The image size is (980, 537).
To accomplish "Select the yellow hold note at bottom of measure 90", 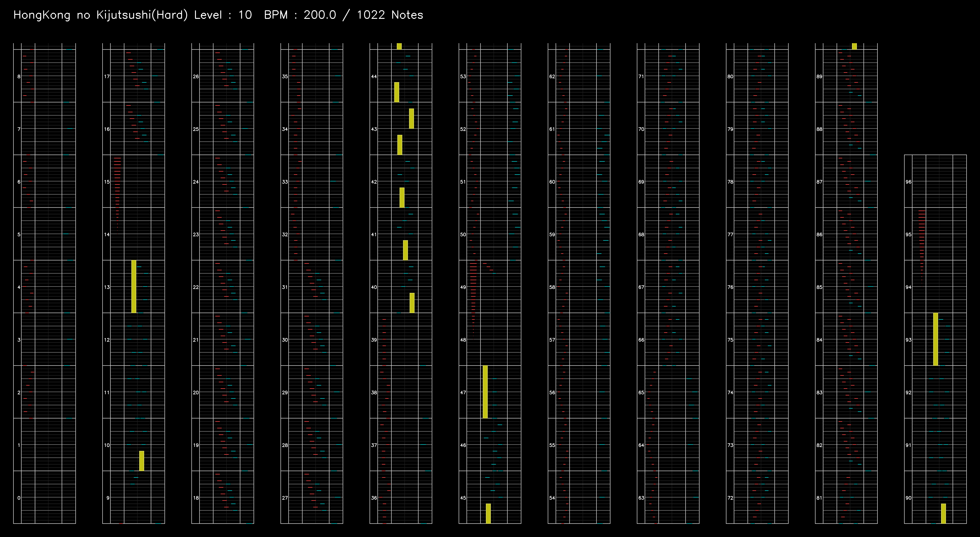I will (x=943, y=513).
